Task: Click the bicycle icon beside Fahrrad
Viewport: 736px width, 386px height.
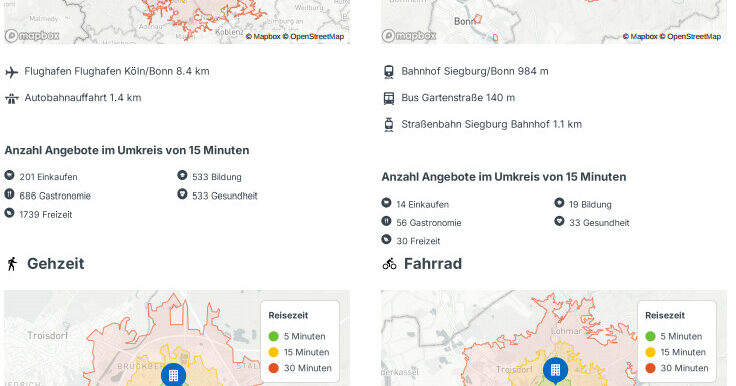Action: [389, 264]
